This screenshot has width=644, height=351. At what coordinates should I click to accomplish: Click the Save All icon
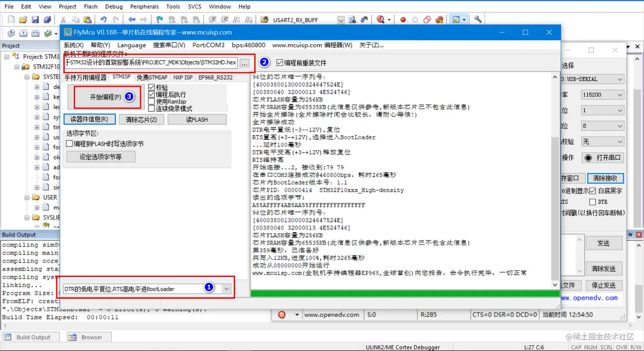point(47,20)
